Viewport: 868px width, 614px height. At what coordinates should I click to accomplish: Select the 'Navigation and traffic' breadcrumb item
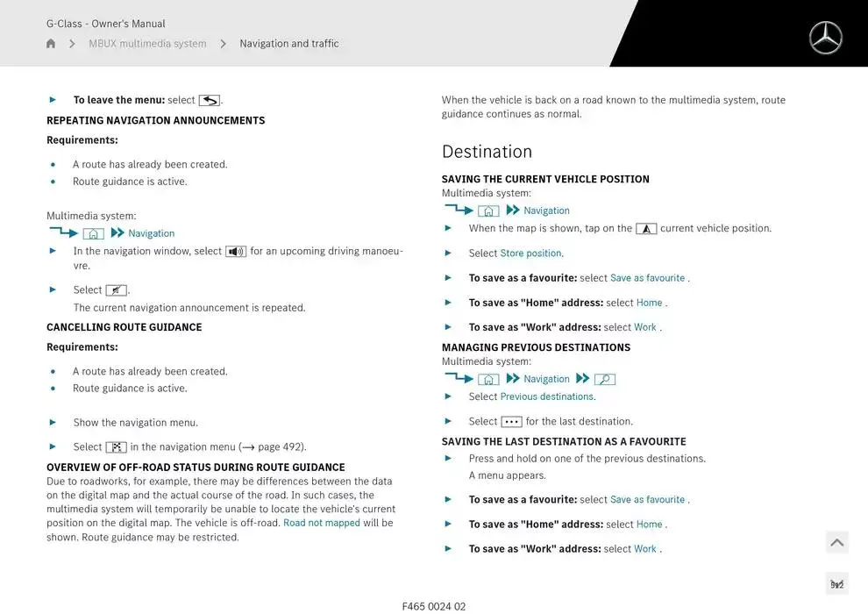pos(288,44)
